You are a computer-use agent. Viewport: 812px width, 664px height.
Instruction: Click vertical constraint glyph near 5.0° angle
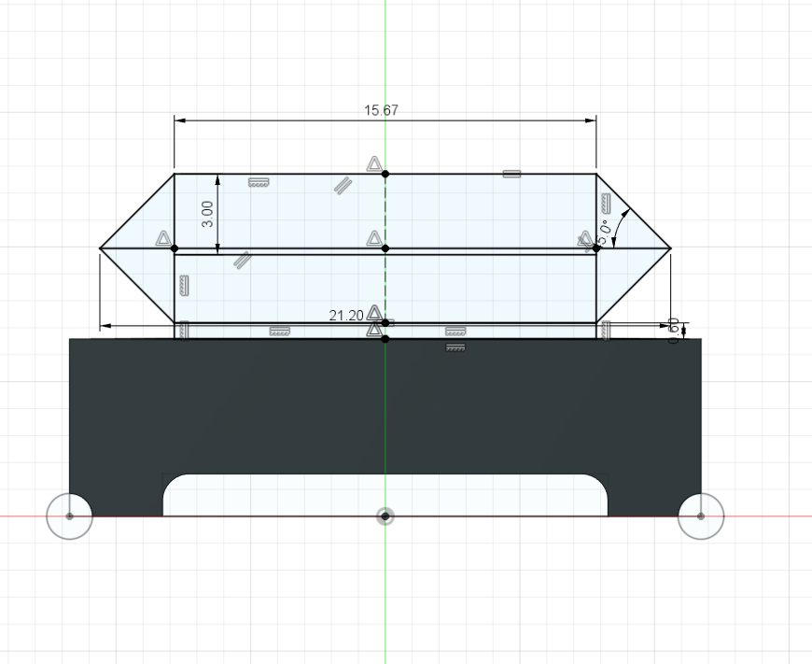(606, 203)
